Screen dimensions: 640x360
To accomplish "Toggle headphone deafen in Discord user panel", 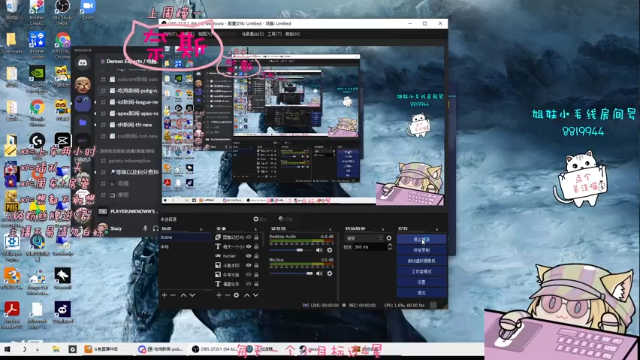I will (156, 229).
